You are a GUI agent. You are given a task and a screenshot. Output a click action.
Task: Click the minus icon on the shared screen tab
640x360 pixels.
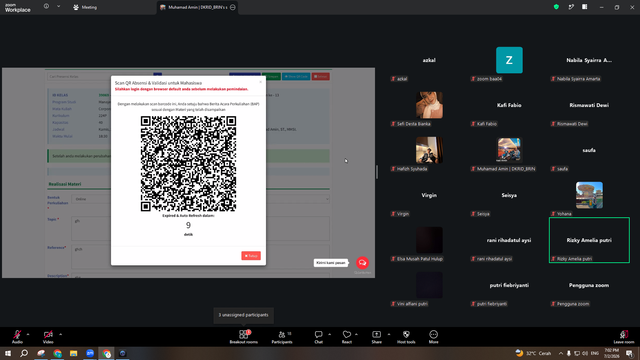233,7
